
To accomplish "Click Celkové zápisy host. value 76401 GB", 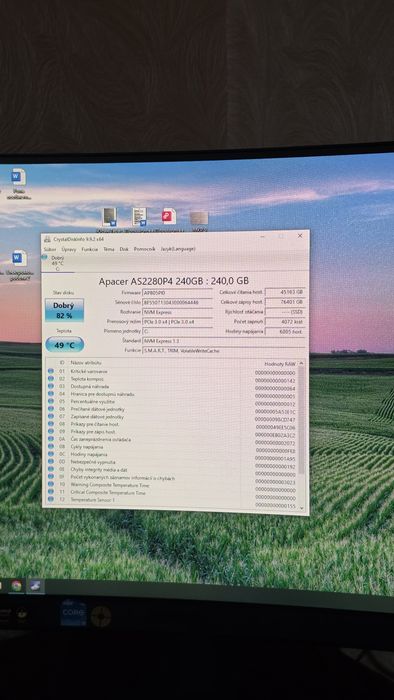I will pyautogui.click(x=286, y=302).
